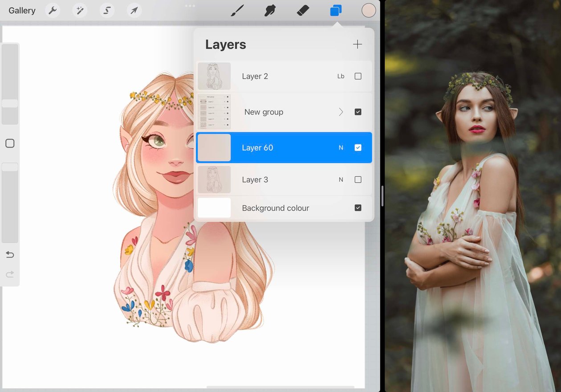This screenshot has height=392, width=561.
Task: Select the Layer 3 thumbnail
Action: coord(214,180)
